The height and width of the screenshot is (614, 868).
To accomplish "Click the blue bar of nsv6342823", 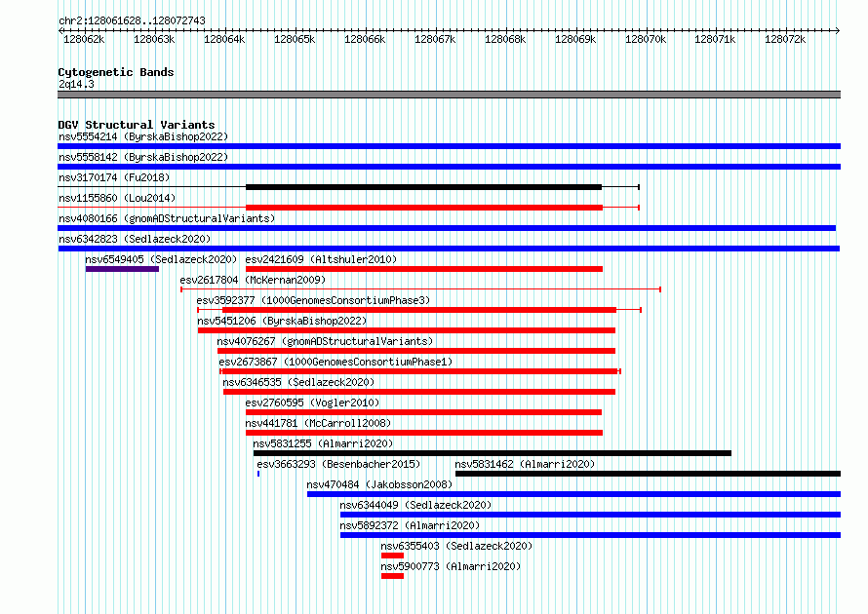I will 449,249.
